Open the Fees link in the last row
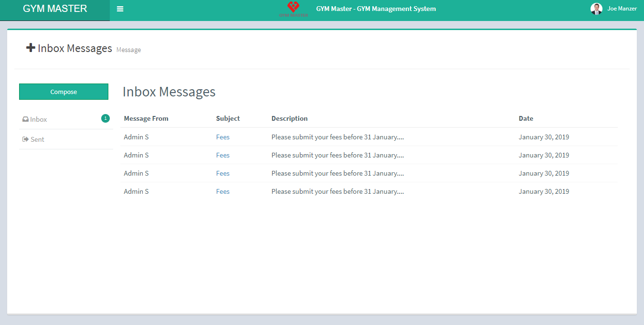Image resolution: width=644 pixels, height=325 pixels. pos(222,191)
